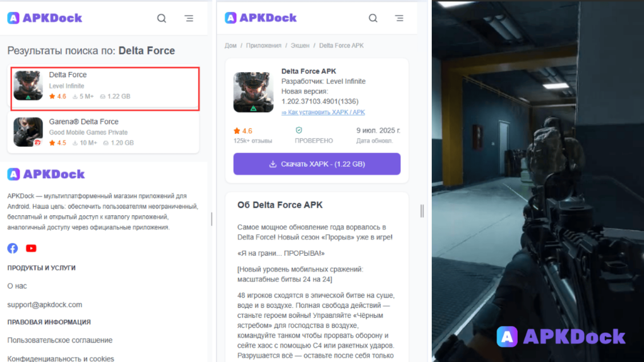The height and width of the screenshot is (362, 644).
Task: Click search icon in left APKDock header
Action: [x=162, y=18]
